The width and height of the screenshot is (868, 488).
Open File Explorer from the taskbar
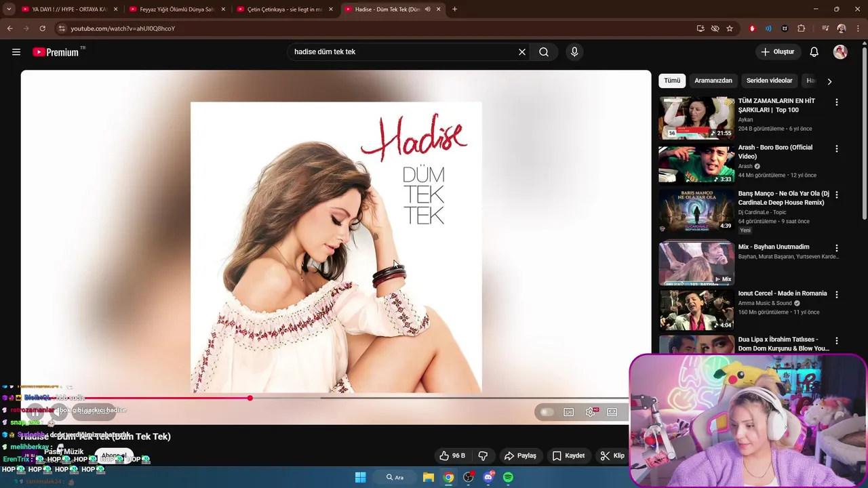[x=429, y=477]
